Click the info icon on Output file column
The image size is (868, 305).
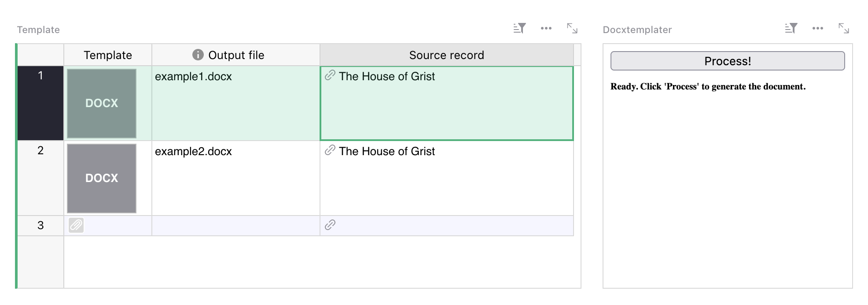click(198, 55)
